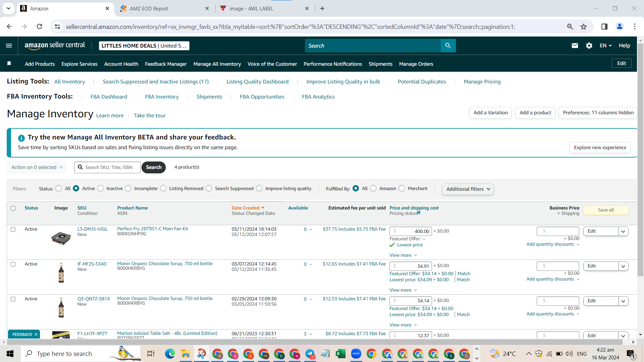This screenshot has width=644, height=362.
Task: Expand Add quantity discounts for Perfect Fry row
Action: point(553,244)
